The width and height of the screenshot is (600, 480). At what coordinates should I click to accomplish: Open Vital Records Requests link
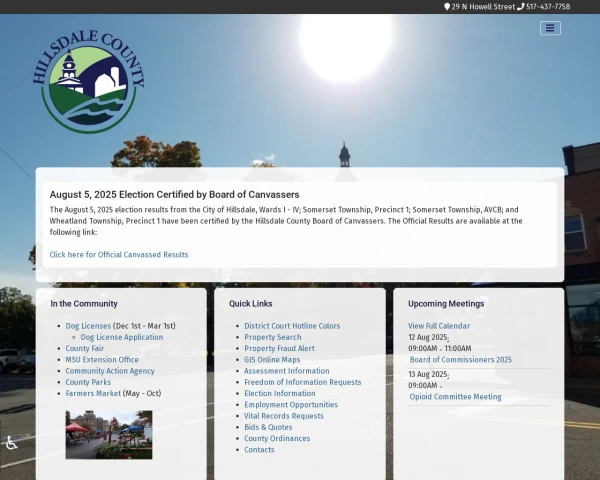point(284,416)
